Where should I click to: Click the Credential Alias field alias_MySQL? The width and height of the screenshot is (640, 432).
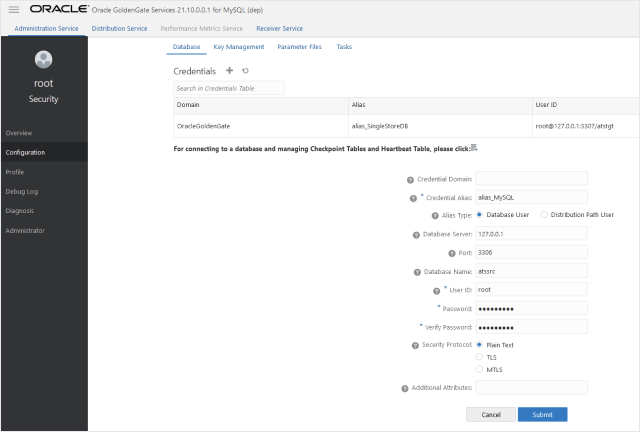(x=531, y=197)
